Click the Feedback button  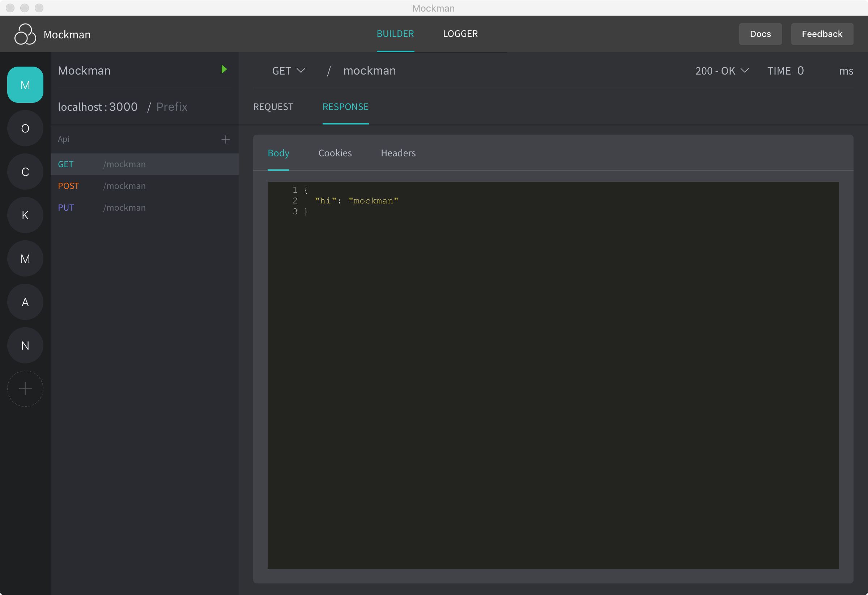821,34
